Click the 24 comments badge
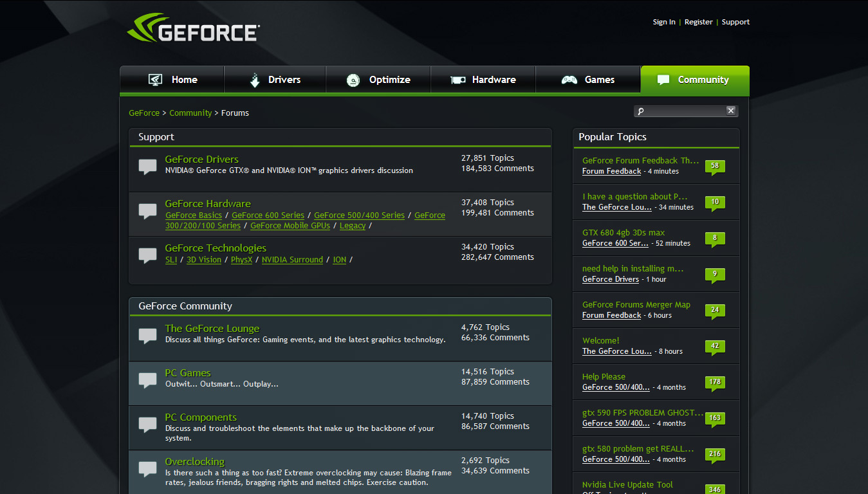 (715, 311)
